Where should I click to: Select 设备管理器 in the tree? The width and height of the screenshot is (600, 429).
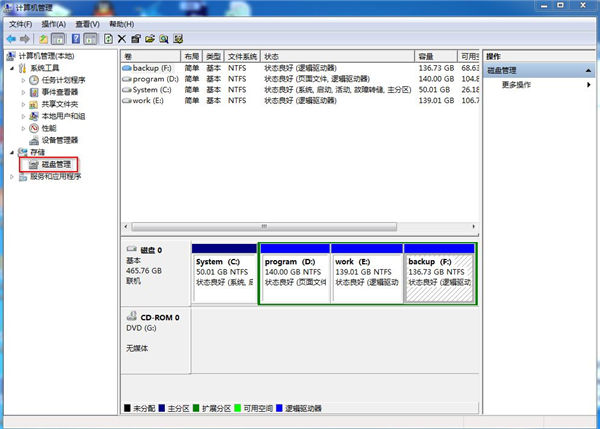point(59,140)
